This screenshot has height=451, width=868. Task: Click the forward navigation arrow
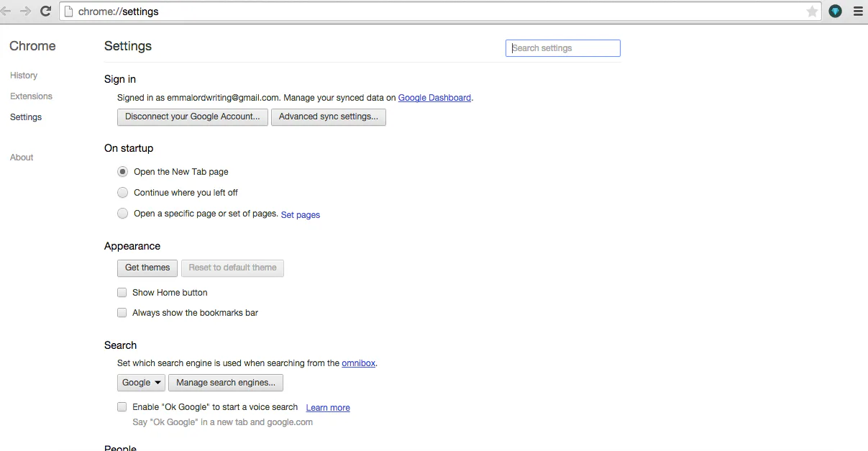tap(27, 11)
